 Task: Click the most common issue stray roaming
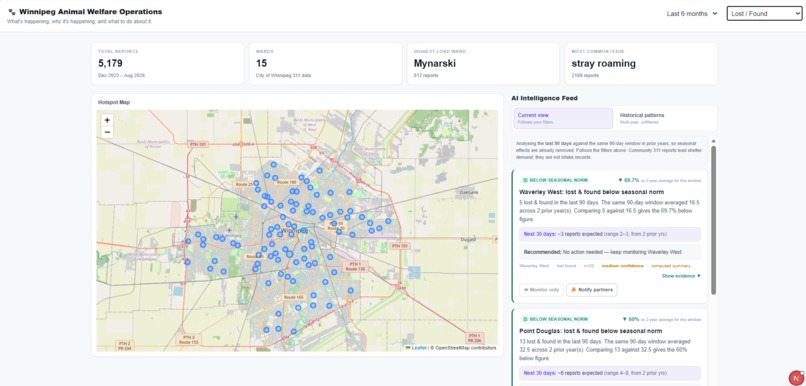point(603,64)
